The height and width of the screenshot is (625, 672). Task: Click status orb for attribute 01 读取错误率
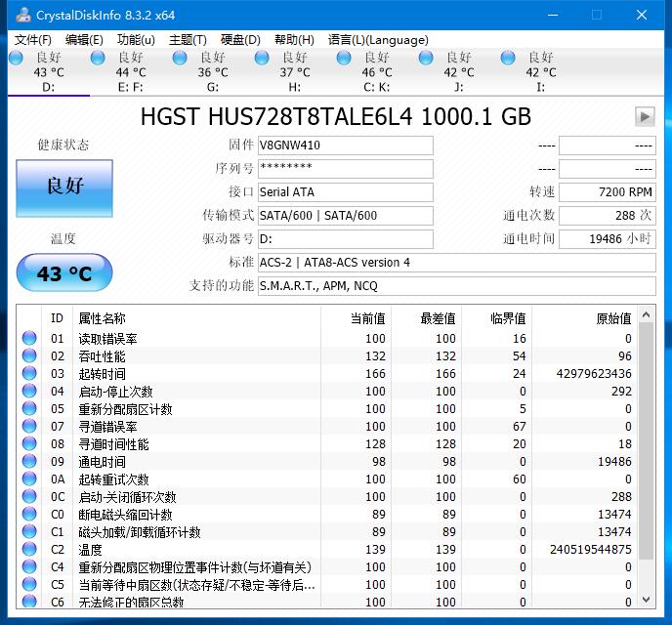29,338
